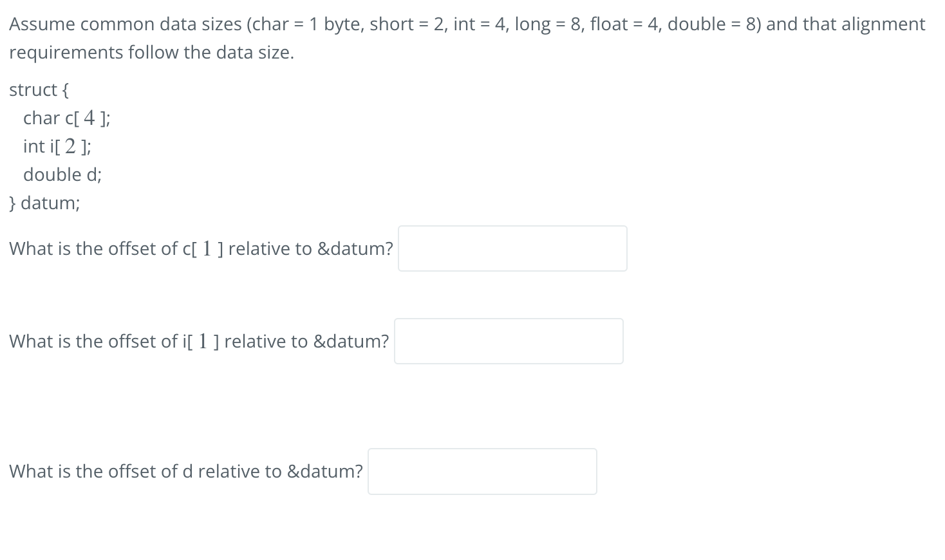Click the answer box for offset of d
Image resolution: width=945 pixels, height=560 pixels.
482,471
